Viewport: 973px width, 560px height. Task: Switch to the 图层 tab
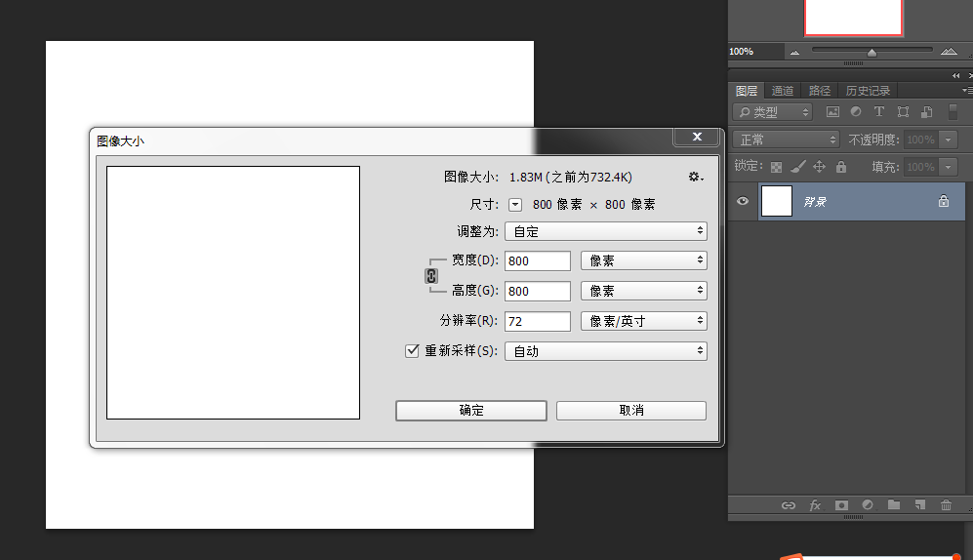tap(747, 91)
